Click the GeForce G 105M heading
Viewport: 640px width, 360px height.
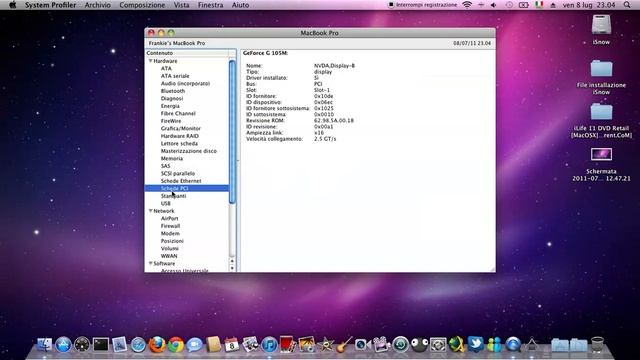point(265,53)
